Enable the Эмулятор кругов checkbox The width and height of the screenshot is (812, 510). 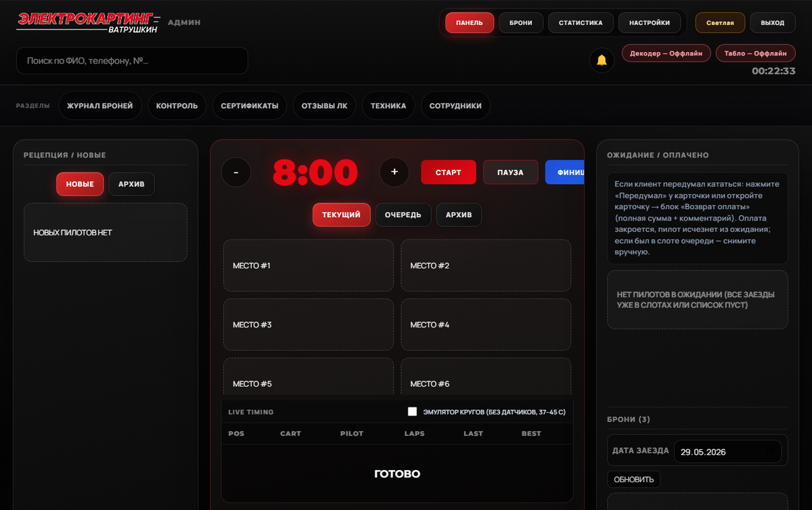click(412, 411)
